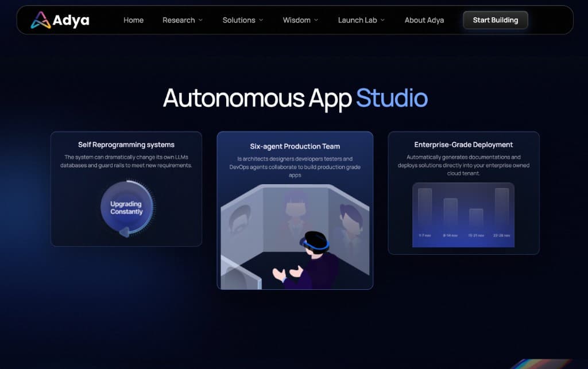588x369 pixels.
Task: Click the left agent avatar on the panel
Action: [x=239, y=221]
